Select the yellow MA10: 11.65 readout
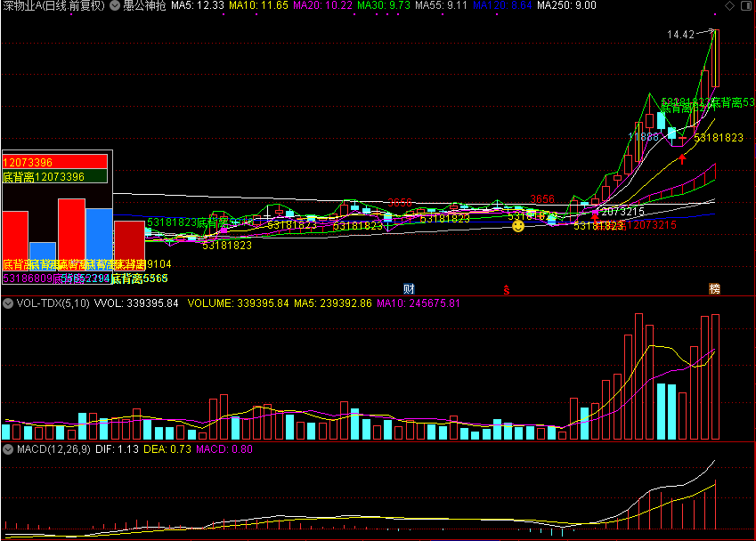Image resolution: width=756 pixels, height=541 pixels. click(258, 5)
